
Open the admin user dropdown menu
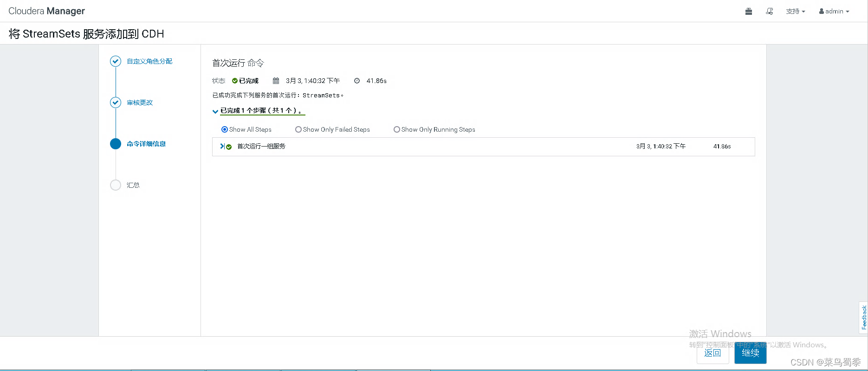834,11
